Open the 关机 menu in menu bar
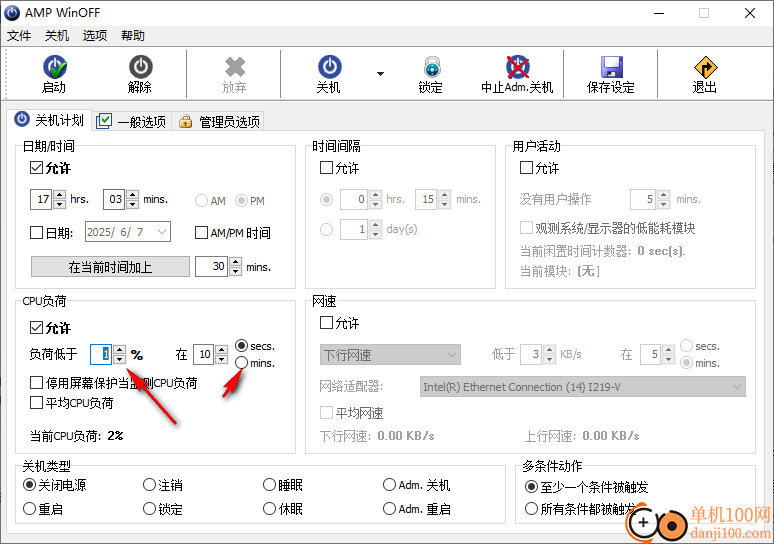Screen dimensions: 774x544 (57, 36)
